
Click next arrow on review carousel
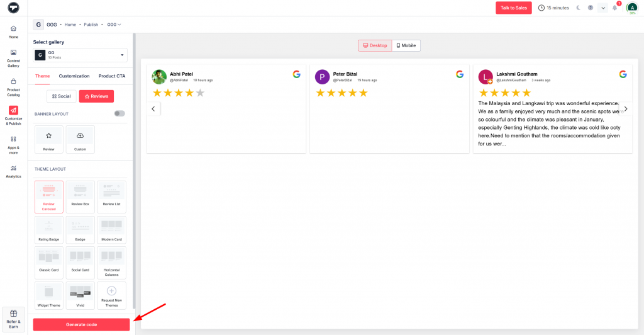coord(625,109)
